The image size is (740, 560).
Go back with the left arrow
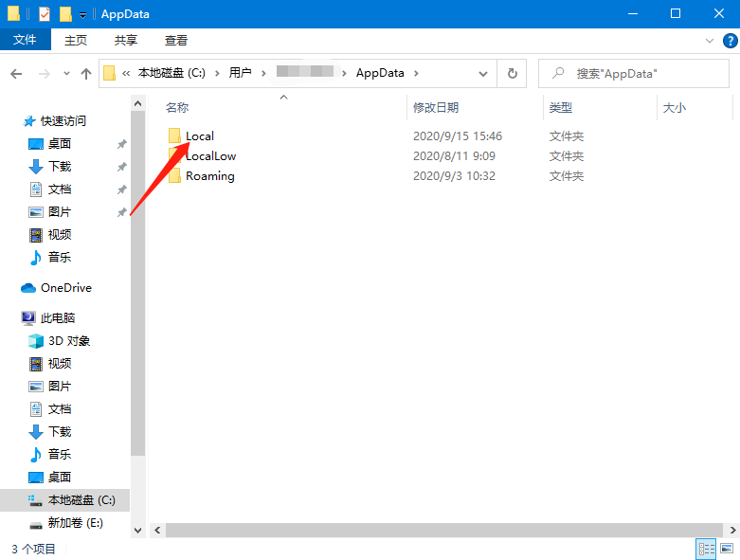pos(16,74)
